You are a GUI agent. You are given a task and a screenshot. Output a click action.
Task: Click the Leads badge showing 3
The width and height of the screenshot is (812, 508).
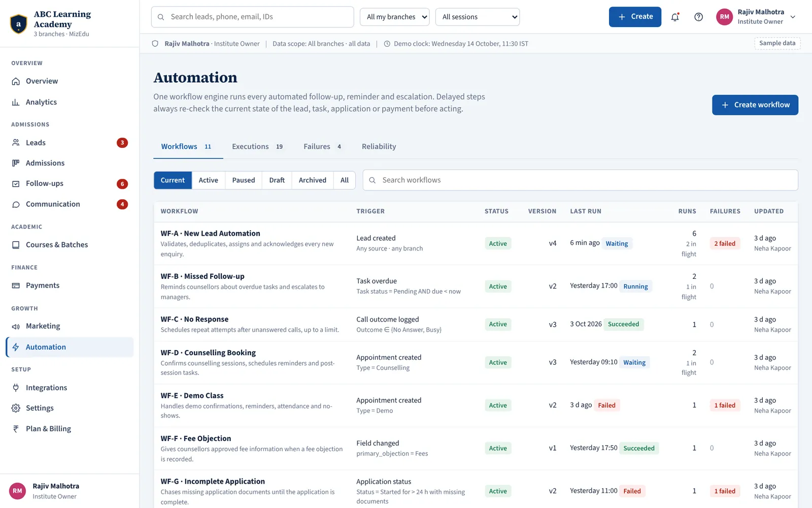coord(122,143)
